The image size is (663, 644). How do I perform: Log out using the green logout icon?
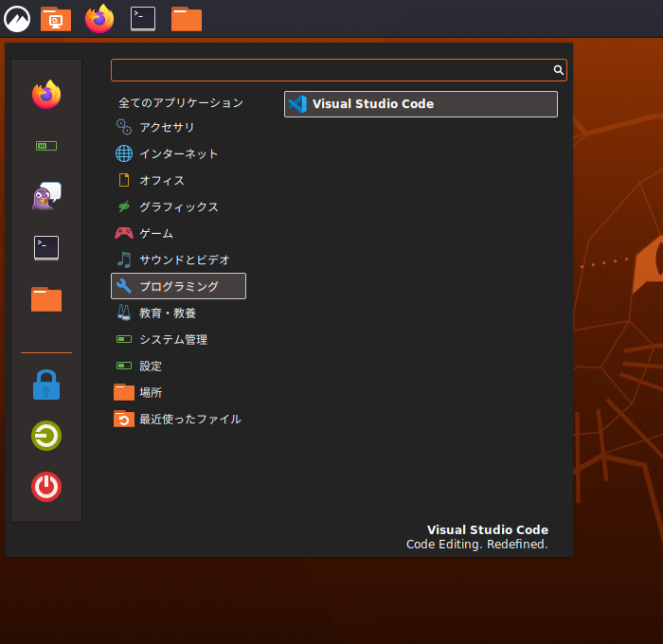pyautogui.click(x=46, y=436)
